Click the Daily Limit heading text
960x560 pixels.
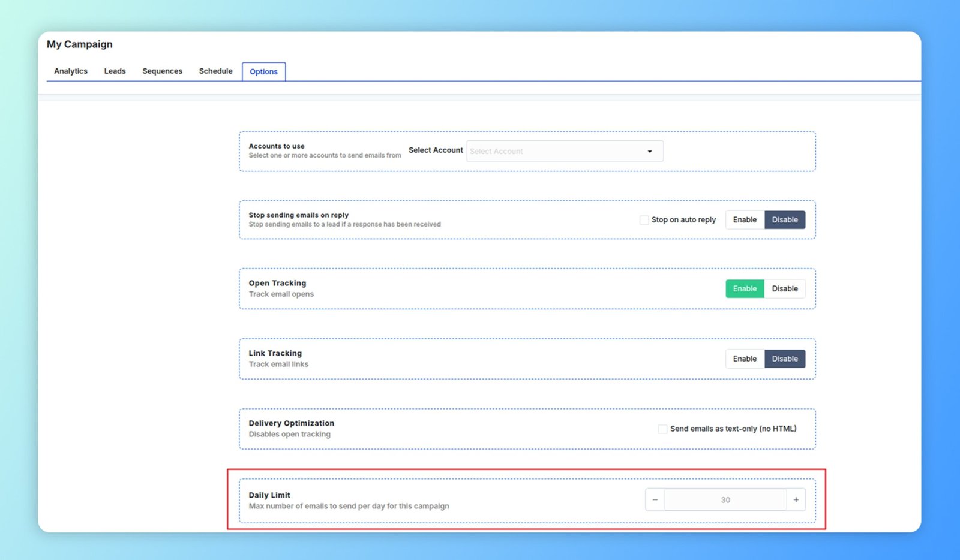pyautogui.click(x=269, y=495)
